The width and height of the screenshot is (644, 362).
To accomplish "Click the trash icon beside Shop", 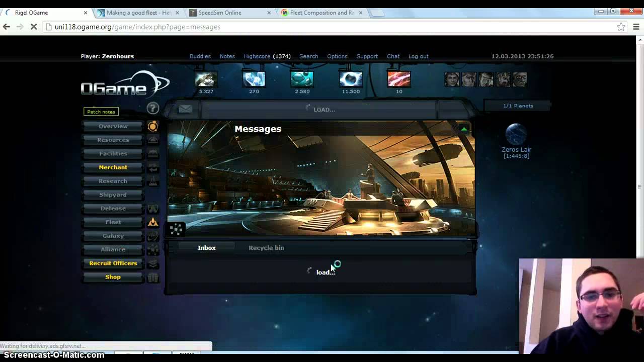I will click(153, 277).
